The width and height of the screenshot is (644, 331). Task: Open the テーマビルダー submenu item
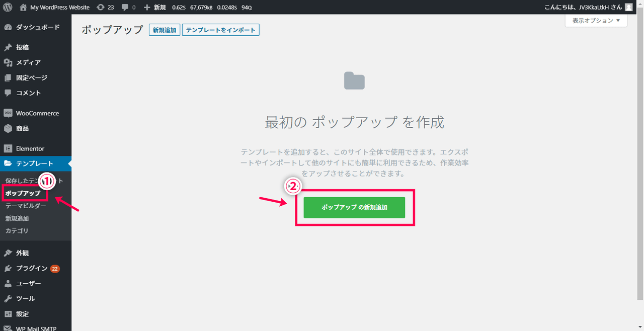point(26,206)
